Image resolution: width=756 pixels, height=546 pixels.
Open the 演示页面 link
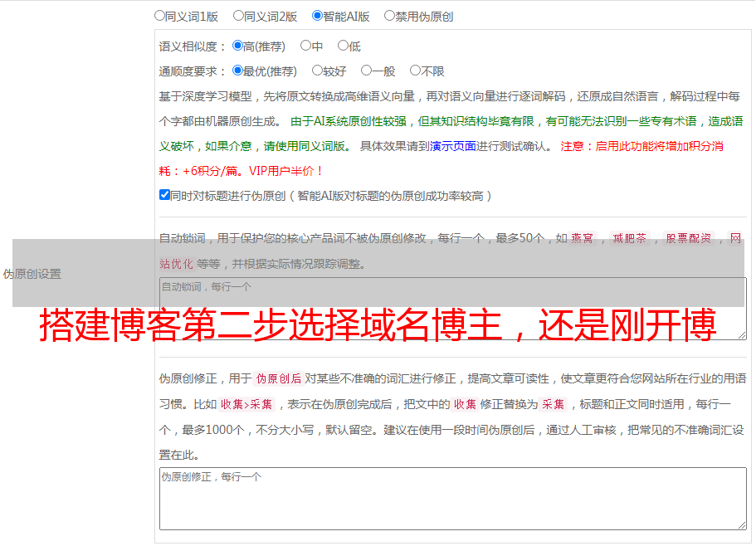(453, 146)
